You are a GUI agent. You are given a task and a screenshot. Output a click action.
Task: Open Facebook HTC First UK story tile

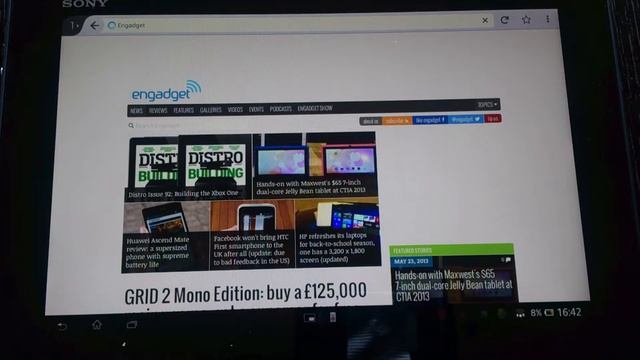pyautogui.click(x=252, y=235)
